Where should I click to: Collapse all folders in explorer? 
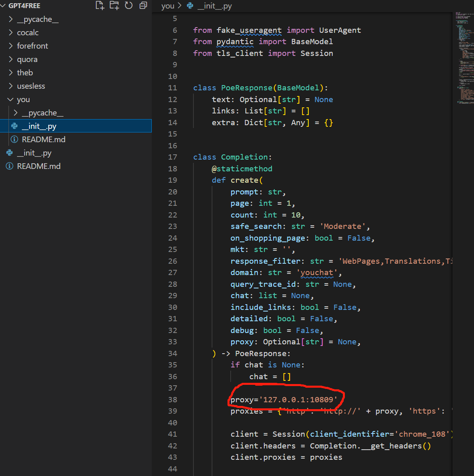pyautogui.click(x=143, y=5)
